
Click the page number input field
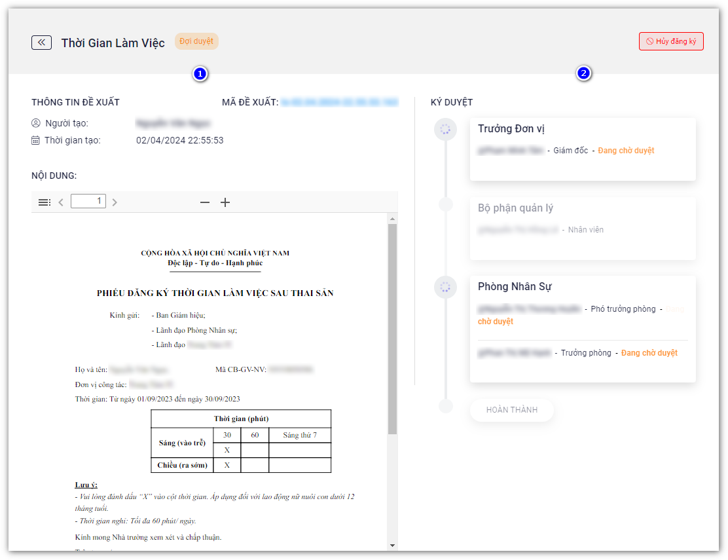pyautogui.click(x=89, y=201)
